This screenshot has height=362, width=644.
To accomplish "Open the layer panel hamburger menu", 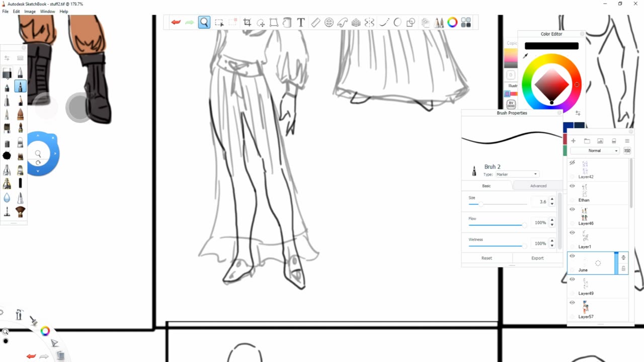I will point(627,141).
